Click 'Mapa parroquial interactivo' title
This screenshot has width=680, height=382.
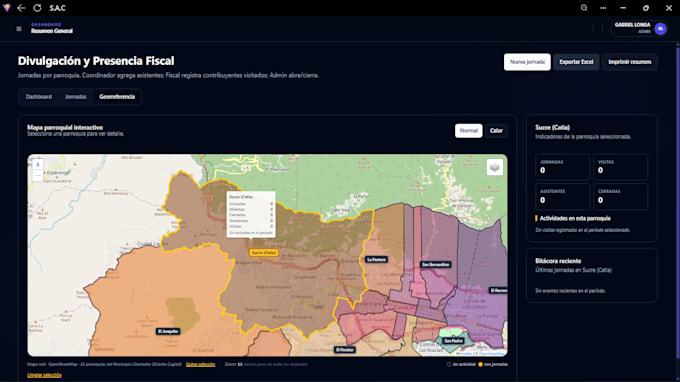[65, 127]
